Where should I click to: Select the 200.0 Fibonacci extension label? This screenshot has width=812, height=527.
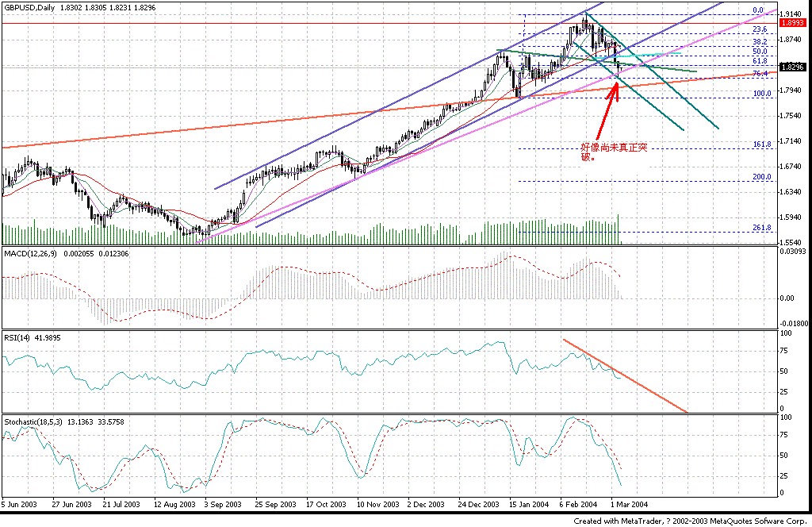762,177
